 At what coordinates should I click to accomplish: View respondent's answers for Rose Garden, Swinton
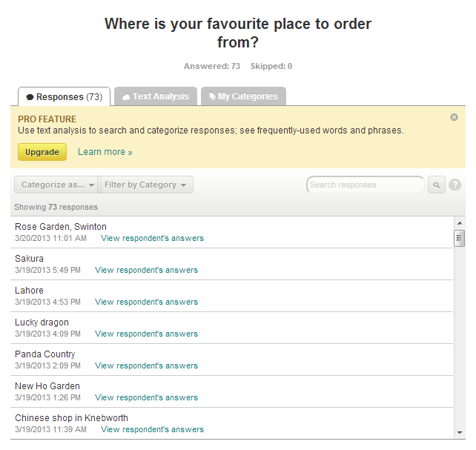[x=153, y=238]
